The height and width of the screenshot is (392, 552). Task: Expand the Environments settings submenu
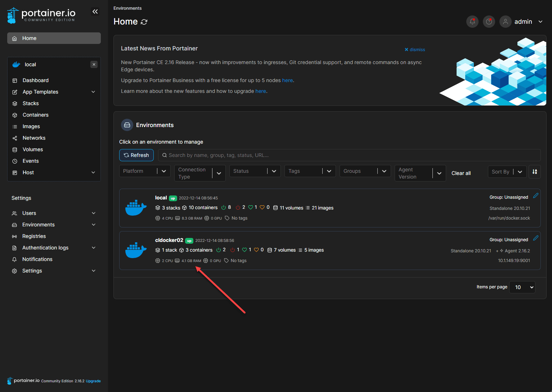(x=94, y=225)
